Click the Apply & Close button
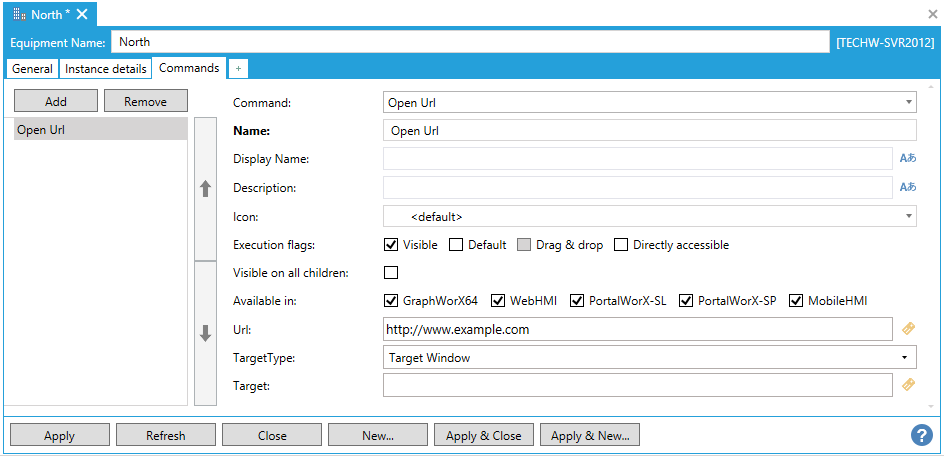 (x=484, y=435)
